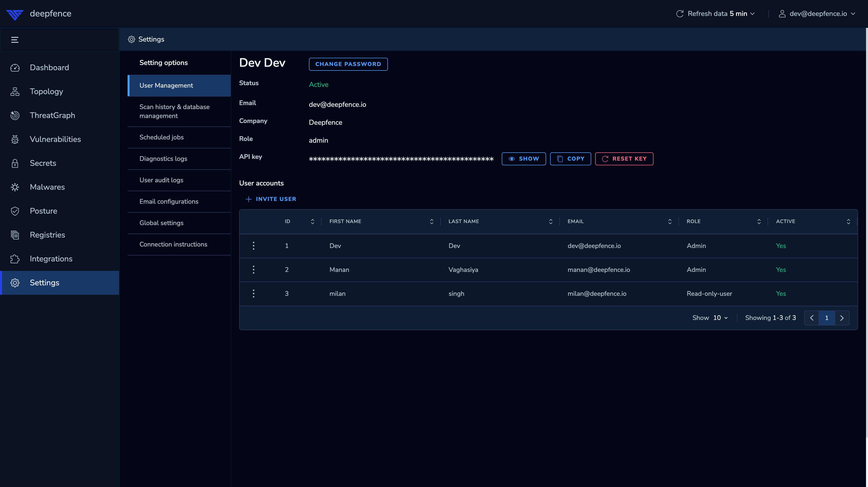
Task: Click the Vulnerabilities bug icon
Action: [x=15, y=139]
